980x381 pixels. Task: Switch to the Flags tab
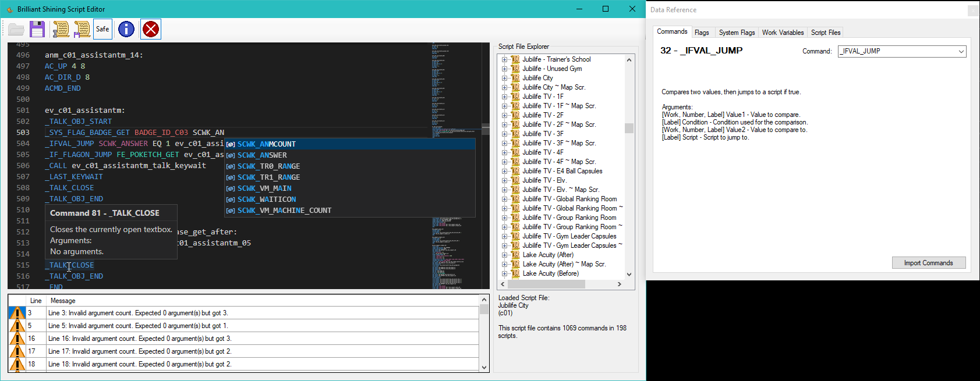[702, 33]
